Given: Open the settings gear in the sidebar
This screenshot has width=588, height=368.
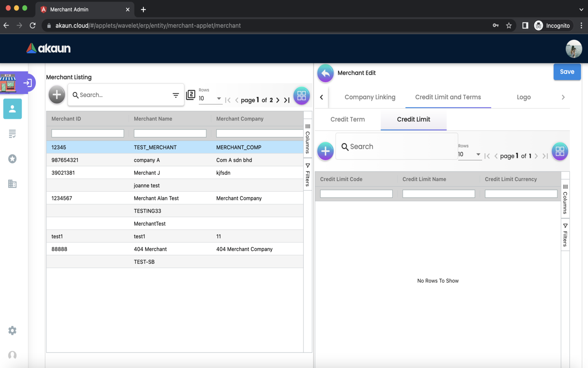Looking at the screenshot, I should coord(12,330).
